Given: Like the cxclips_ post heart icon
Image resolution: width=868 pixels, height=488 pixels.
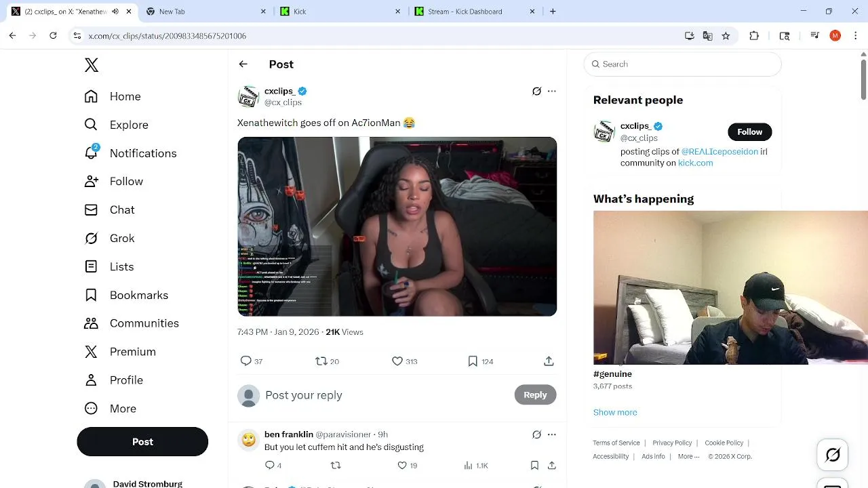Looking at the screenshot, I should (397, 361).
